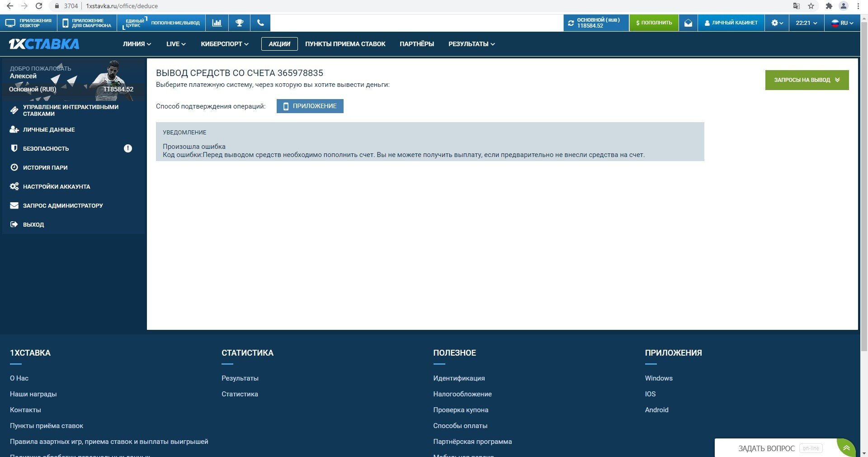Open the browser extensions puzzle icon

pyautogui.click(x=829, y=6)
